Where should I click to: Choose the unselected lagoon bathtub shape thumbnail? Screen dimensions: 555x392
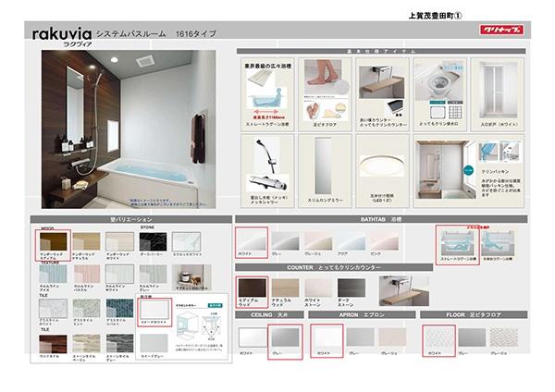click(x=498, y=243)
